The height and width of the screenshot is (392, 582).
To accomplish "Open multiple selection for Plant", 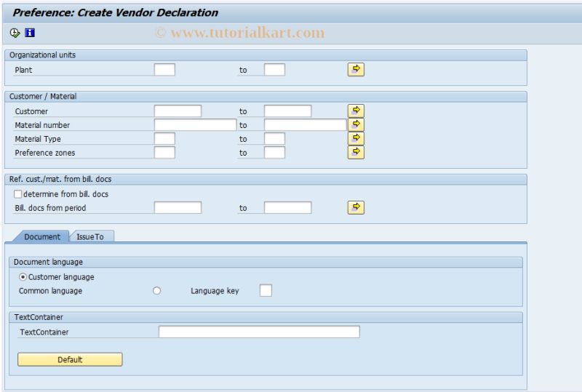I will click(x=356, y=69).
